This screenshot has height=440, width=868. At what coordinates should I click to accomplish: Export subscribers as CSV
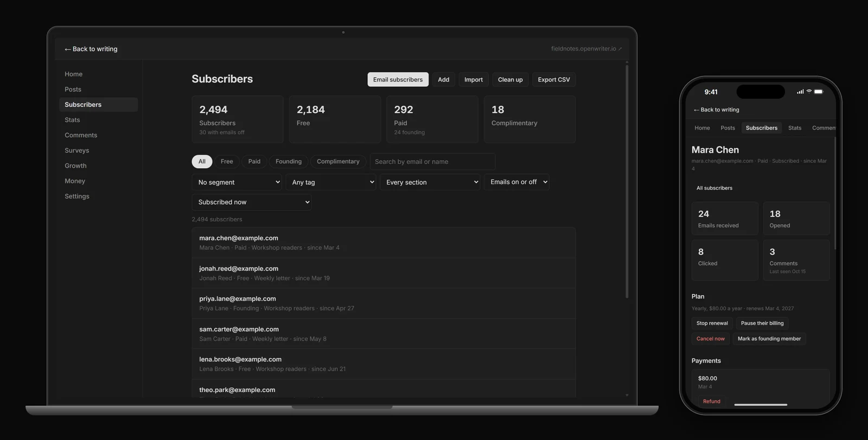tap(554, 79)
